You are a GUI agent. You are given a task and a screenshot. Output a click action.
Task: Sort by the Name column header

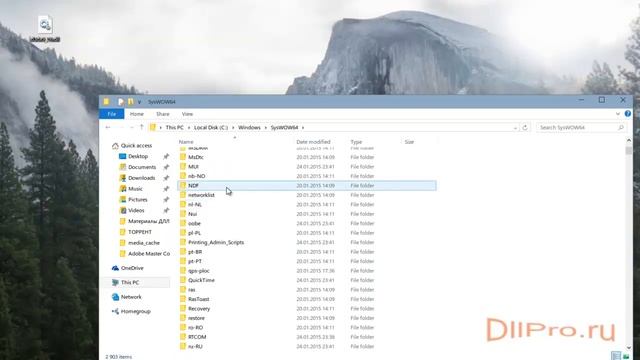pyautogui.click(x=186, y=142)
